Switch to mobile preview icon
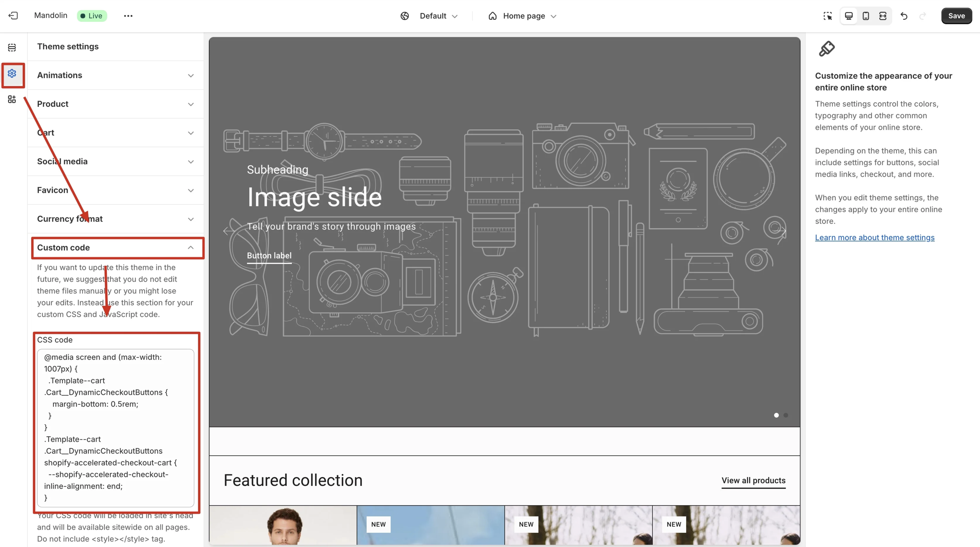The width and height of the screenshot is (980, 547). point(865,16)
